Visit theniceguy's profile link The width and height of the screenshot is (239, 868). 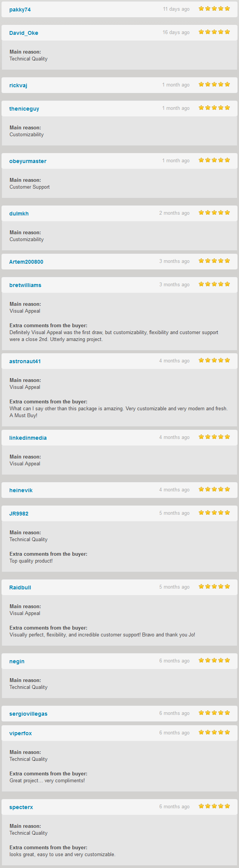pos(24,109)
